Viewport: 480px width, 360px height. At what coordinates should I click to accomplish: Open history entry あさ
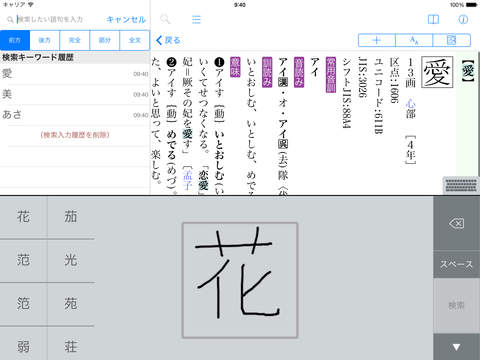click(x=75, y=115)
